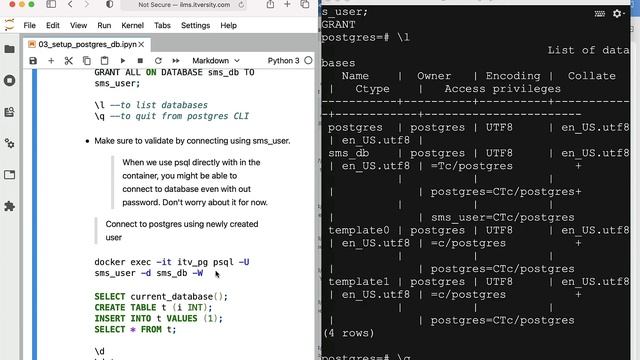Click the address bar showing ilms.itversity.com
Screen dimensions: 640x360
pos(184,5)
